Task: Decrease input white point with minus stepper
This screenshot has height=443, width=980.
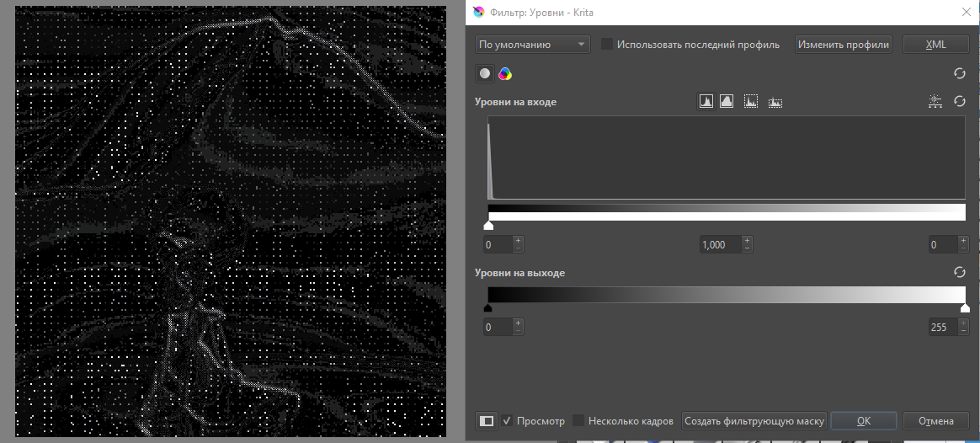Action: click(x=963, y=248)
